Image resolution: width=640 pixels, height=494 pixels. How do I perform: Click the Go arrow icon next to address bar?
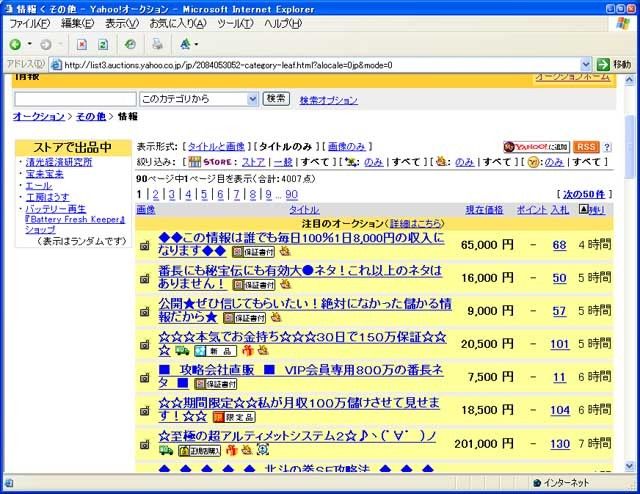(603, 65)
